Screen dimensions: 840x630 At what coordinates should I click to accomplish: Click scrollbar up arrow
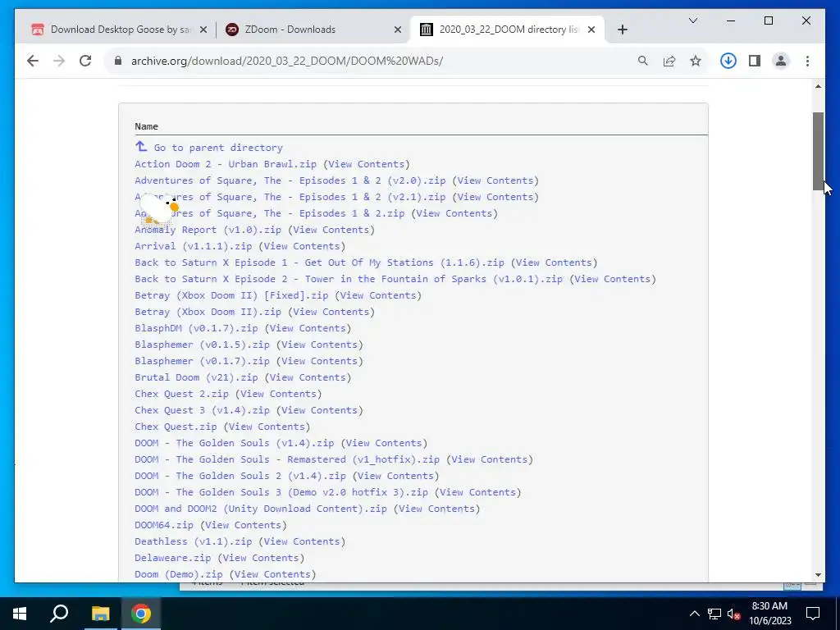(818, 86)
